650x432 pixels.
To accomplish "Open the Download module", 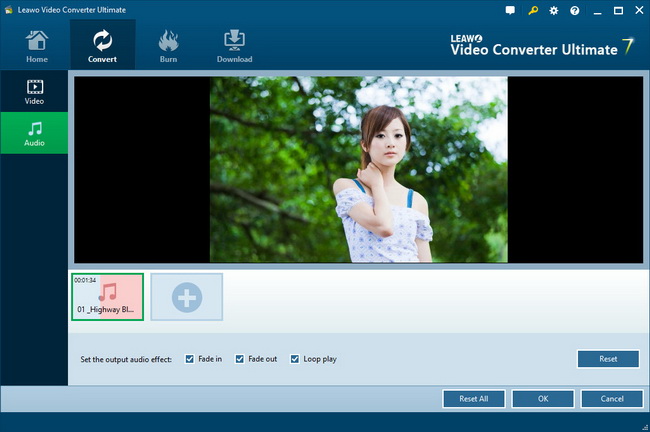I will click(235, 46).
